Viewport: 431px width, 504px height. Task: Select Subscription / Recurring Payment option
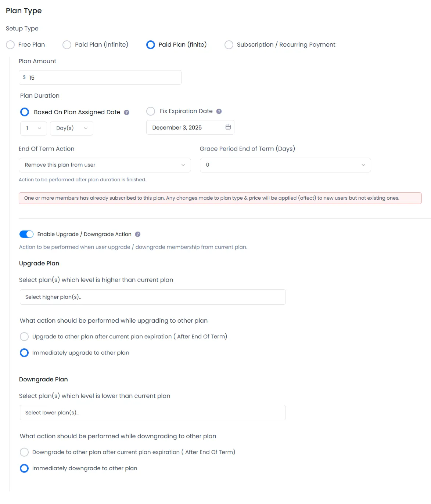click(x=229, y=45)
